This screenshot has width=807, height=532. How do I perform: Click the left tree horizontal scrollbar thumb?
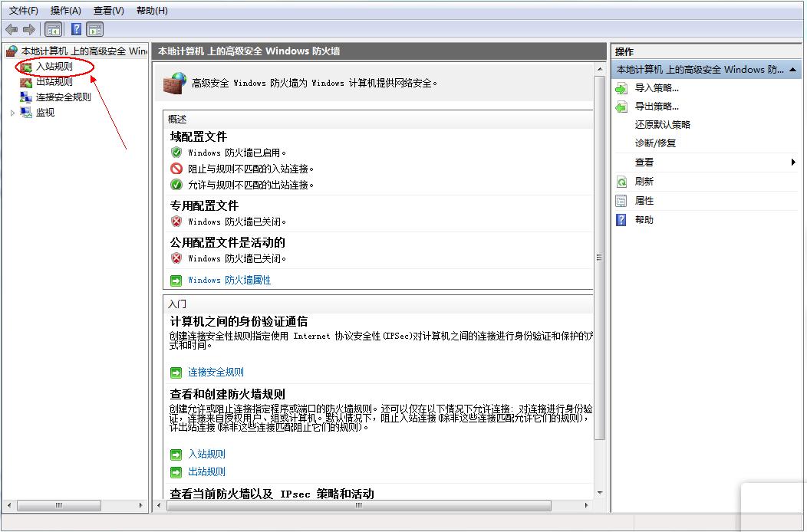coord(58,506)
